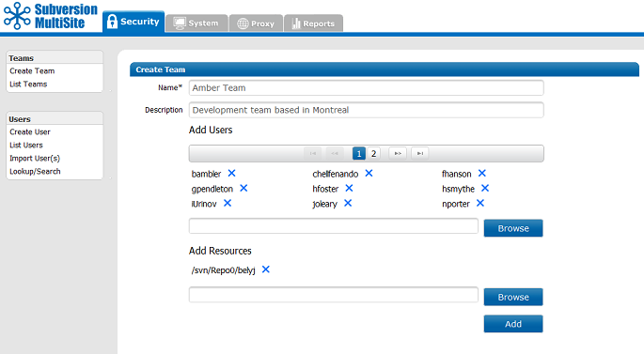Switch to the Proxy tab
This screenshot has width=644, height=354.
[256, 23]
